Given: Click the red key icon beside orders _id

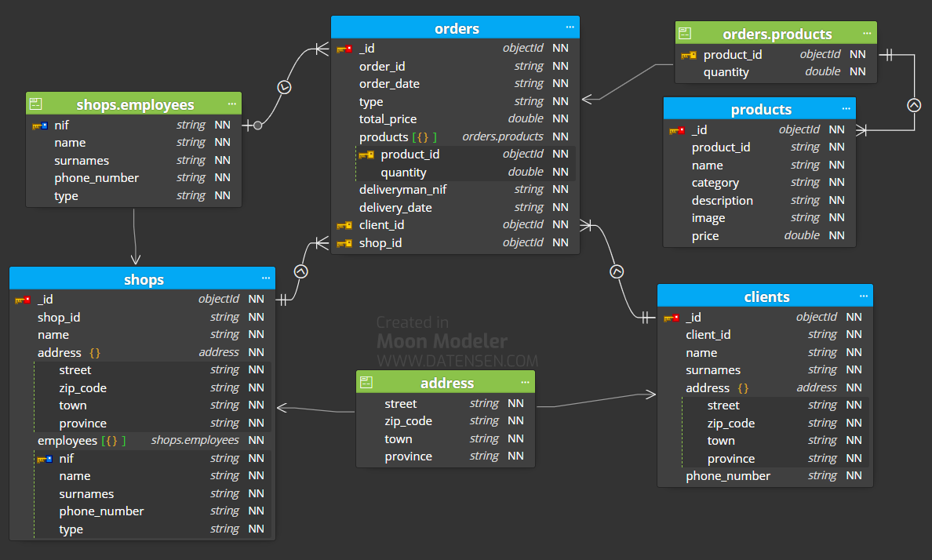Looking at the screenshot, I should click(343, 48).
